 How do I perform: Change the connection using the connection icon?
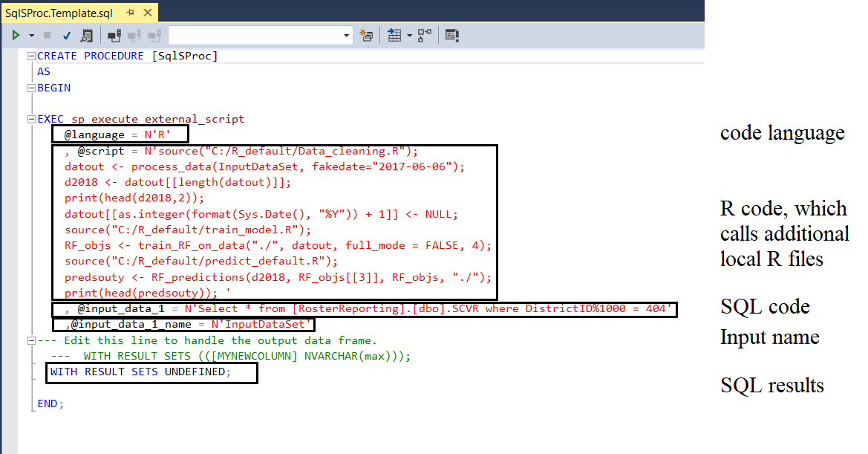(x=154, y=35)
